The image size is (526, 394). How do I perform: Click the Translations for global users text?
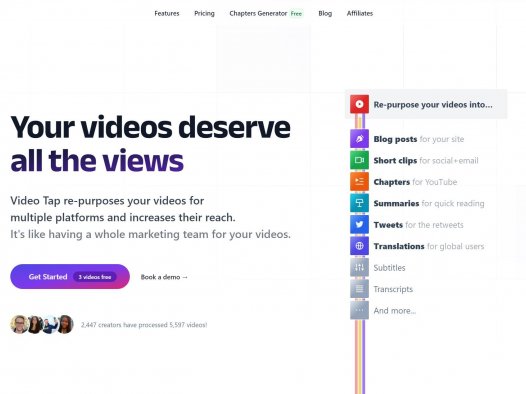[429, 246]
